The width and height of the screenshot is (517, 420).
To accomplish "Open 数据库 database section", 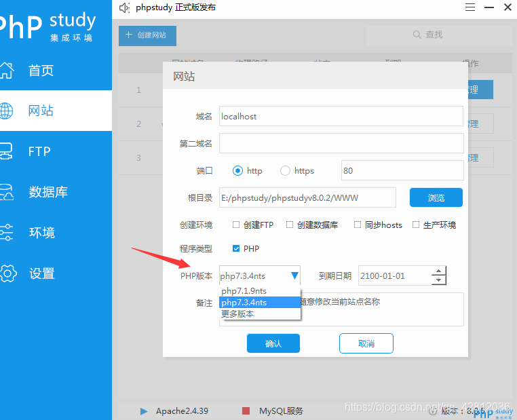I will click(48, 192).
